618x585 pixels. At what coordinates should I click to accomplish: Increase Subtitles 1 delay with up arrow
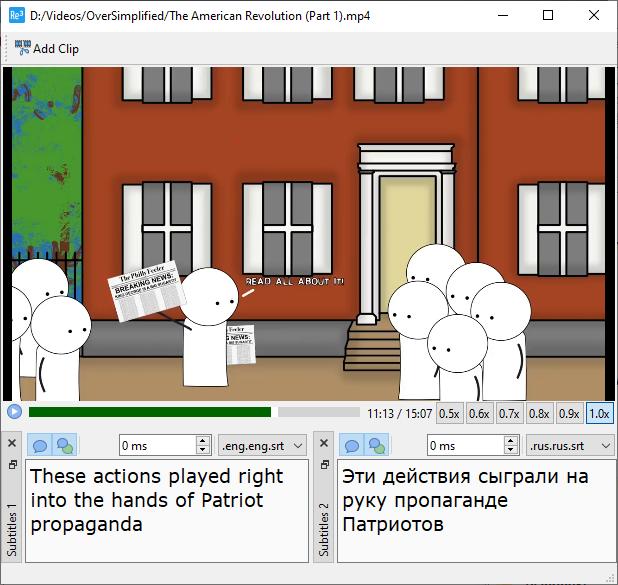(x=203, y=441)
